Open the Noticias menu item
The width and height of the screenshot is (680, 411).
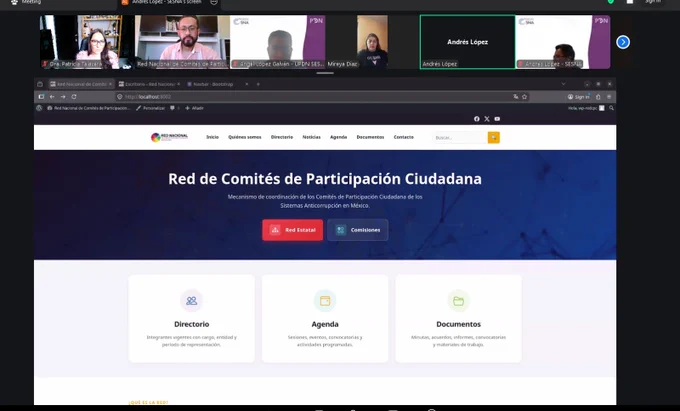coord(311,137)
